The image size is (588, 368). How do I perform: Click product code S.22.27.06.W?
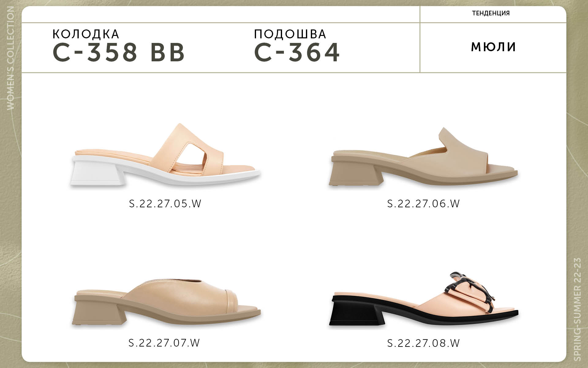pyautogui.click(x=424, y=204)
